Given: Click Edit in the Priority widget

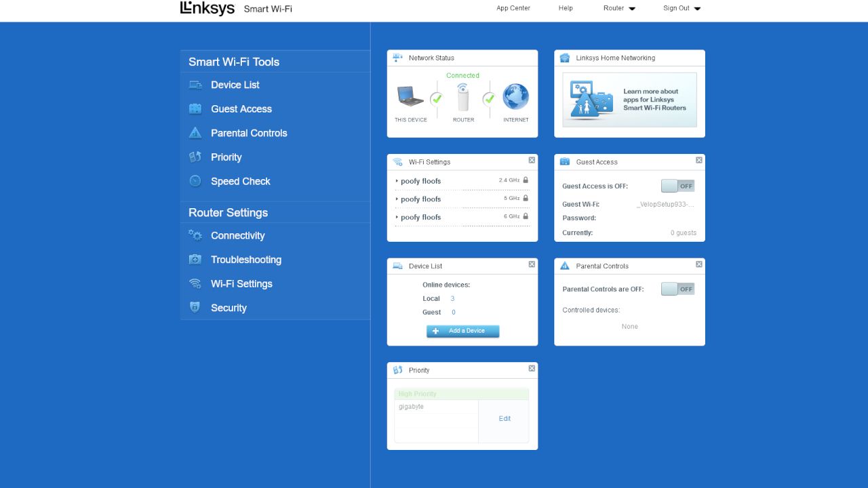Looking at the screenshot, I should (505, 419).
